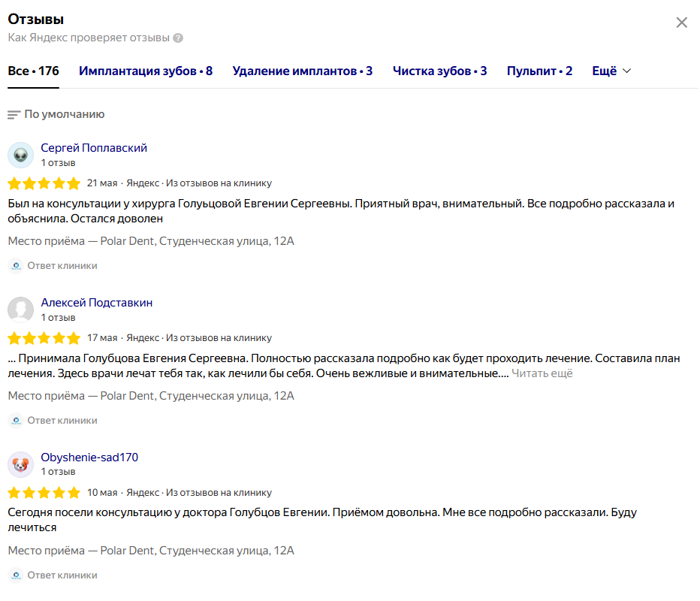
Task: Click clinic logo under Сергей Поплавский's review
Action: (16, 266)
